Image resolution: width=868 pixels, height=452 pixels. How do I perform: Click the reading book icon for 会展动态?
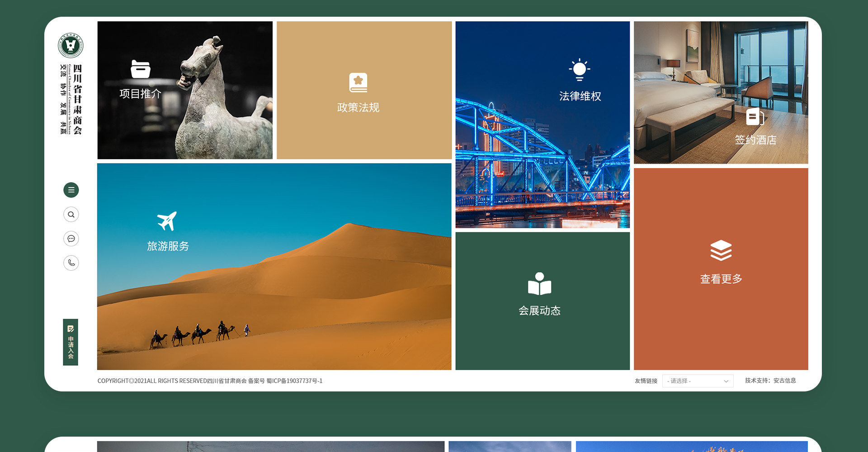tap(539, 284)
